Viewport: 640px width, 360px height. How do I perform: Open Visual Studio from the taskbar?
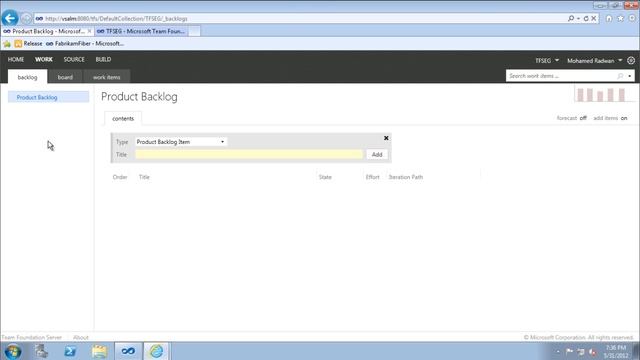128,351
